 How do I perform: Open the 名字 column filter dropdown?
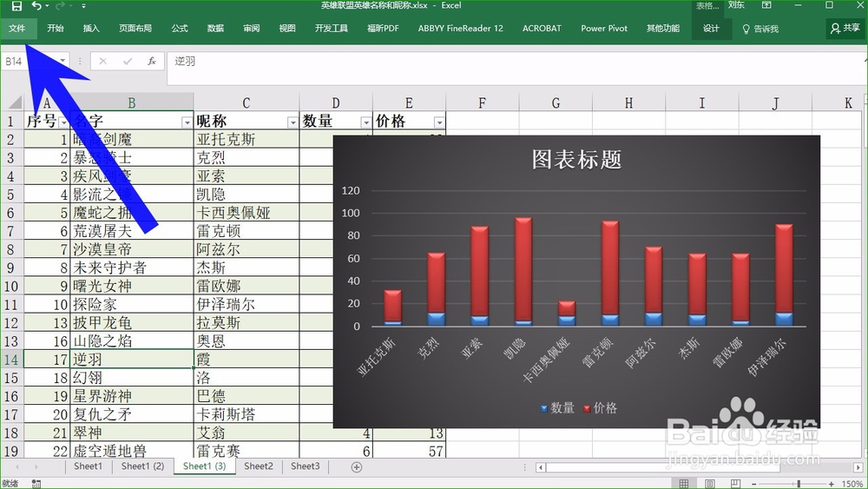(x=187, y=122)
